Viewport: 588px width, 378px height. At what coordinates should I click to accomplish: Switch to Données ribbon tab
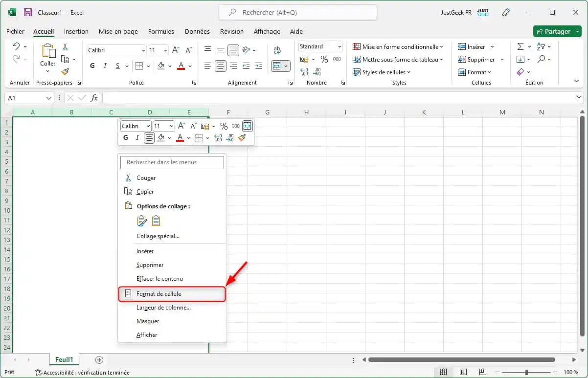tap(197, 31)
